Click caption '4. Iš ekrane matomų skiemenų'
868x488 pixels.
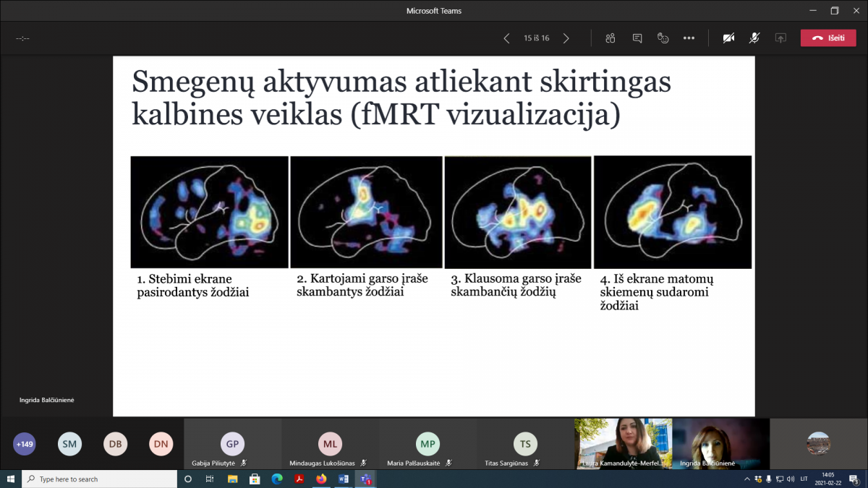(x=657, y=286)
